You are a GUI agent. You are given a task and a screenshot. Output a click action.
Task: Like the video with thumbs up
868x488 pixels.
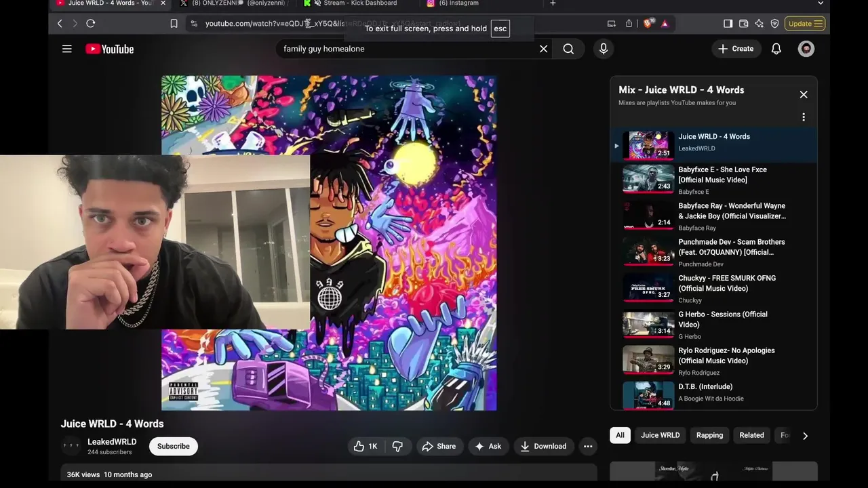coord(366,446)
